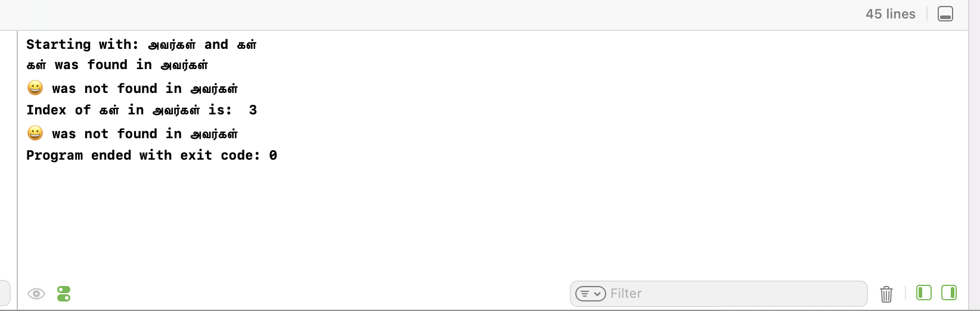Click the number 3 after is:

point(253,110)
